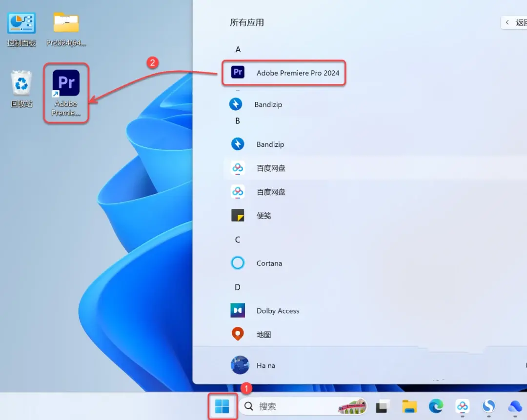Click the 返回 back button
This screenshot has width=527, height=420.
click(x=514, y=22)
